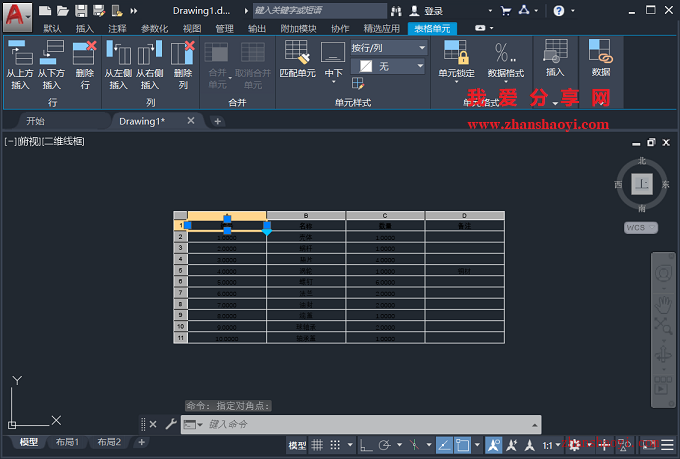Open command line customize wrench icon

[x=171, y=424]
